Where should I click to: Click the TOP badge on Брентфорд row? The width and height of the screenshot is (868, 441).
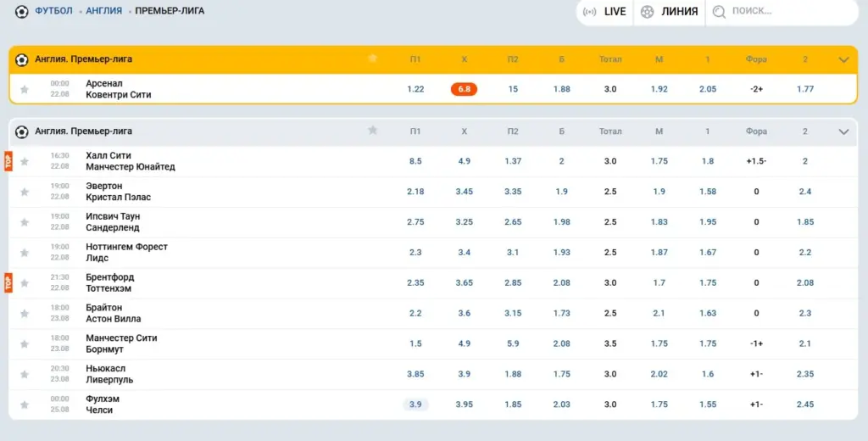pos(8,283)
